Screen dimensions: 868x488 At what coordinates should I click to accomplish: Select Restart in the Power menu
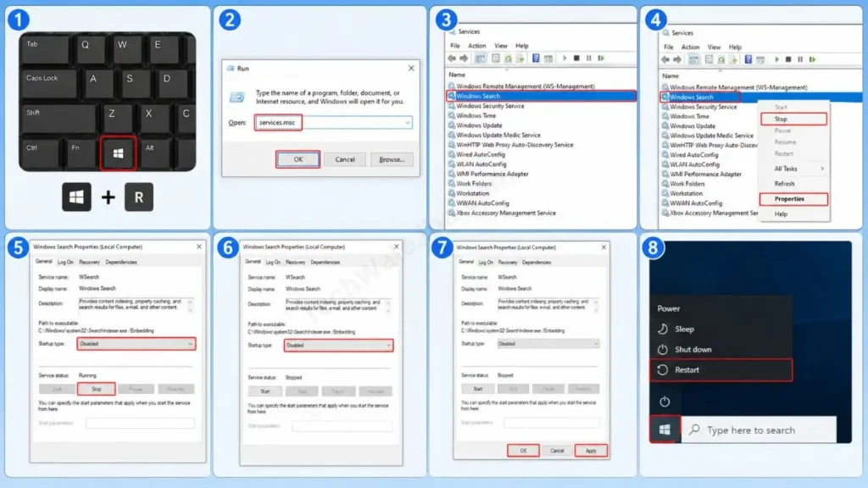pyautogui.click(x=721, y=369)
